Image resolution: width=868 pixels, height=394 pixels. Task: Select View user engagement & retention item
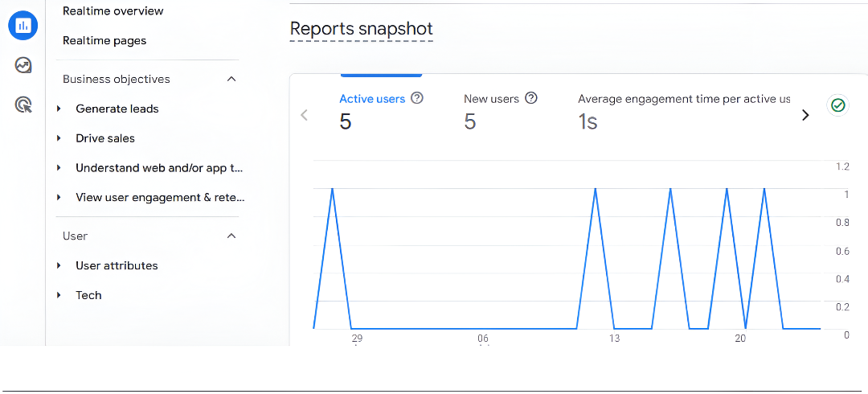(161, 197)
